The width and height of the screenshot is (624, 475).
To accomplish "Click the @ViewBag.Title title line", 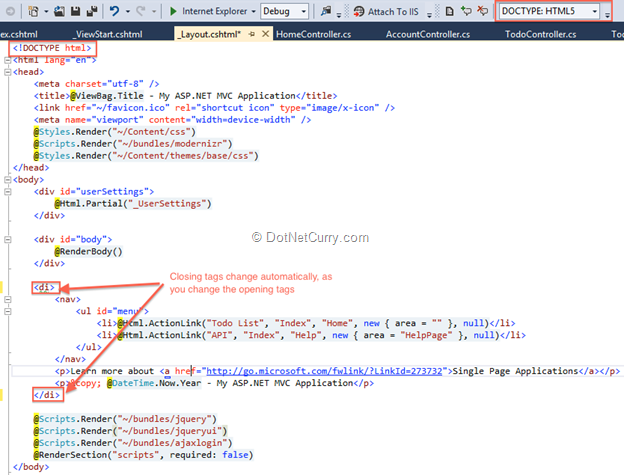I will pyautogui.click(x=185, y=96).
